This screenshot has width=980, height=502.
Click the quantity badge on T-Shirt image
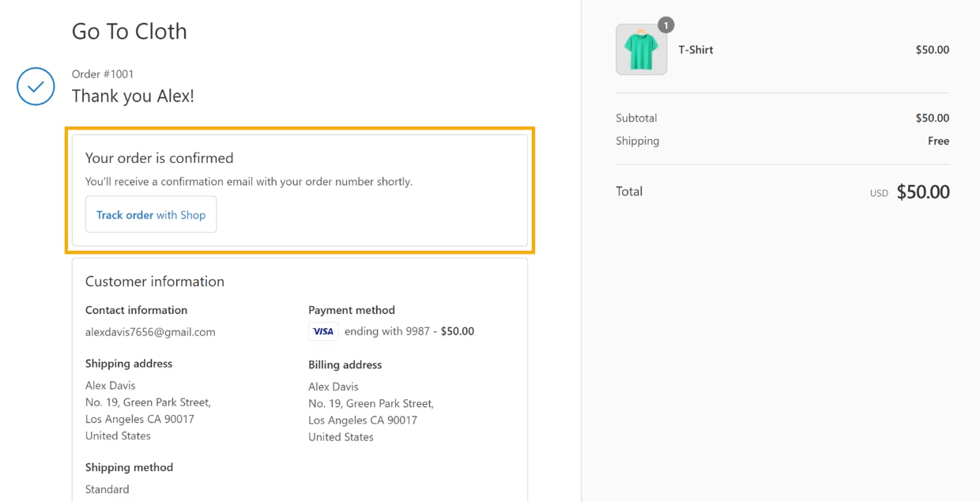pyautogui.click(x=666, y=25)
